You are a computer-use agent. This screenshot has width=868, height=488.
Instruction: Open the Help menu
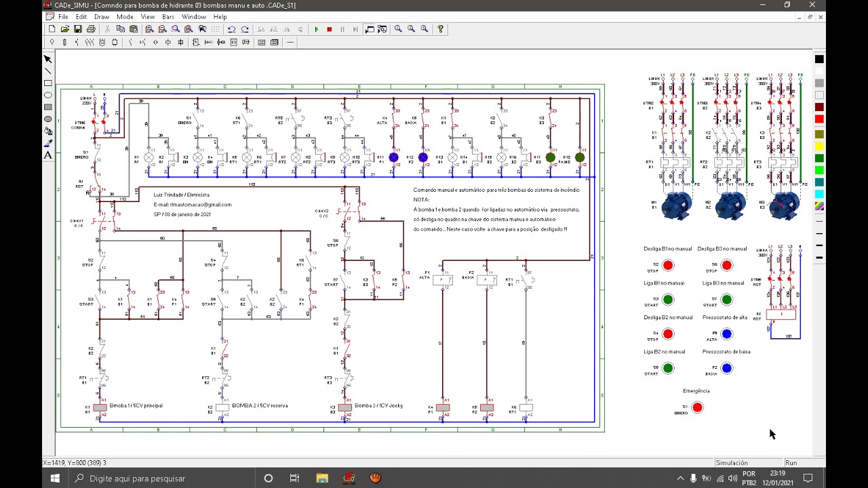pos(220,17)
